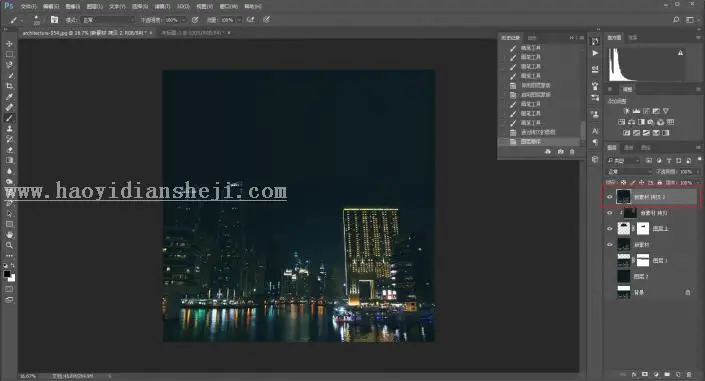
Task: Select the Lasso tool
Action: coord(9,65)
